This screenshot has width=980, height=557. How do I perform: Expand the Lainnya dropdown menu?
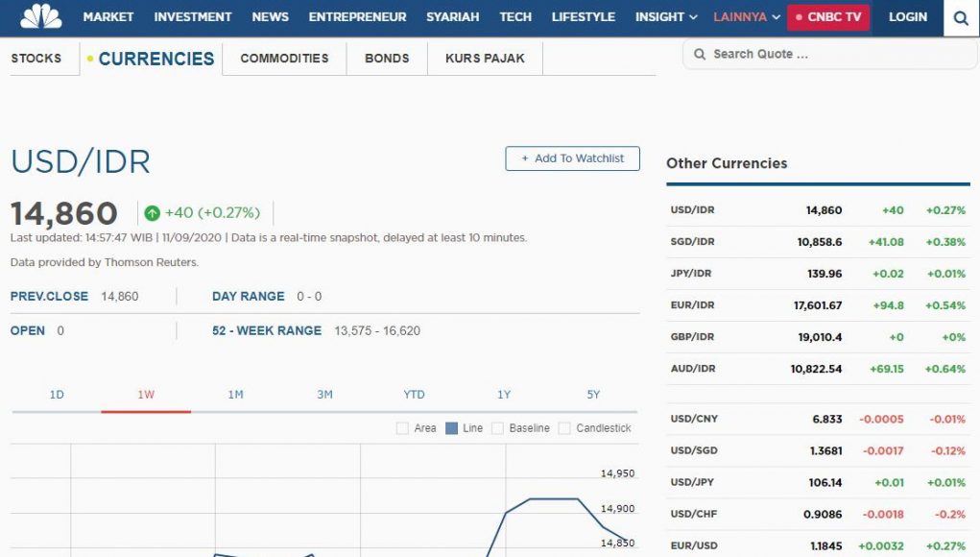[746, 17]
